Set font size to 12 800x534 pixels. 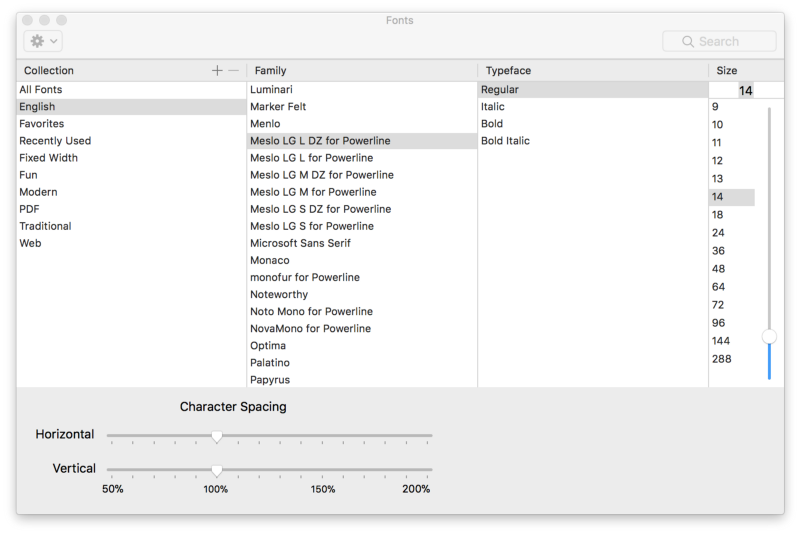pyautogui.click(x=732, y=161)
